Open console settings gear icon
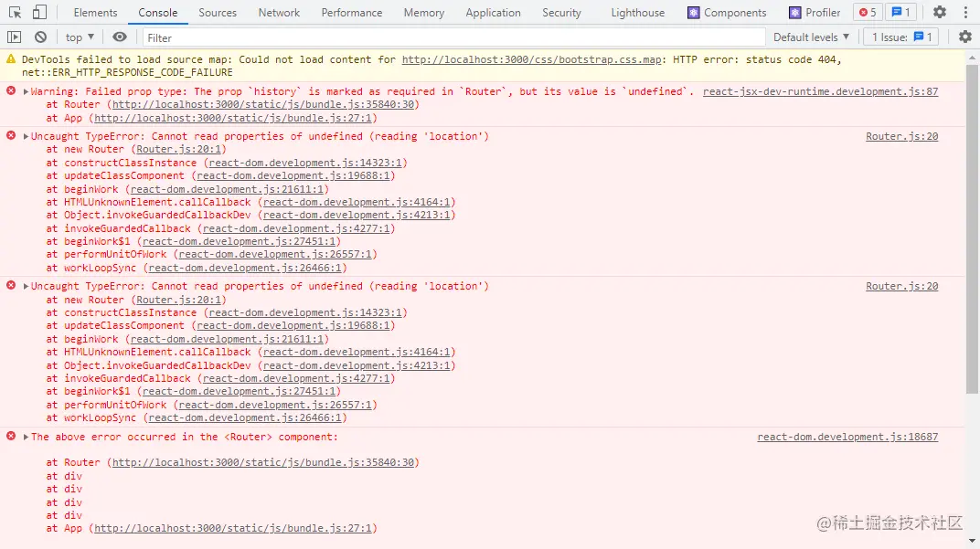Image resolution: width=980 pixels, height=549 pixels. point(965,37)
